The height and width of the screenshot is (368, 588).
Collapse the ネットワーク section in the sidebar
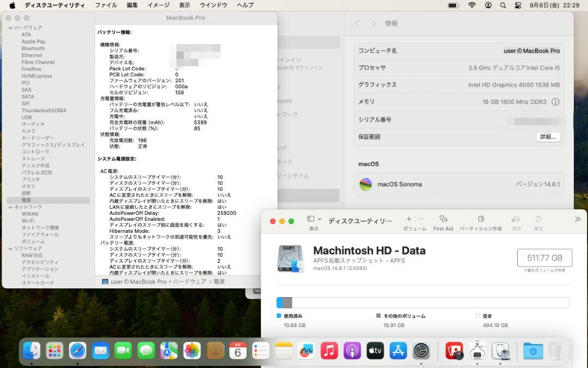pos(10,207)
